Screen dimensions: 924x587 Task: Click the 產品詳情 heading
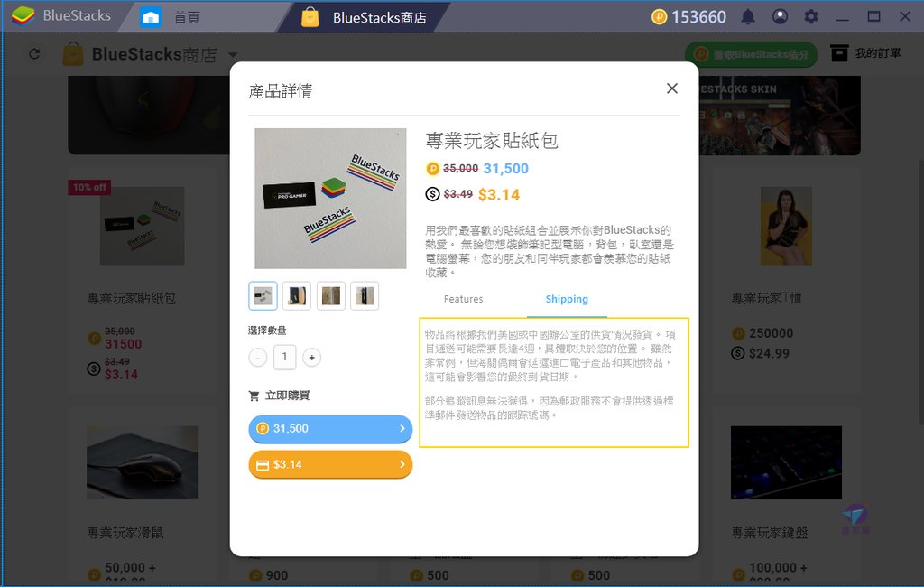click(281, 91)
